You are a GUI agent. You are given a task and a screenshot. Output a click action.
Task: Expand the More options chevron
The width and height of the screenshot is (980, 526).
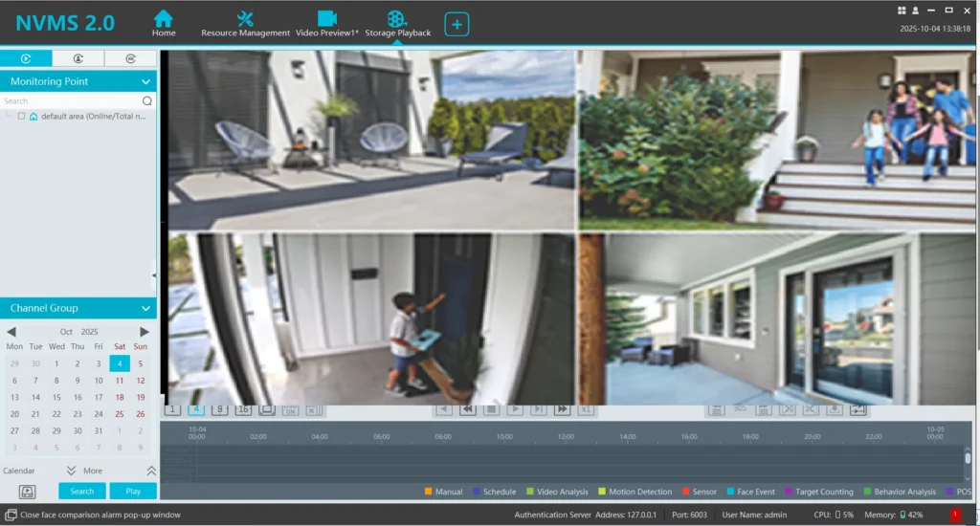coord(71,471)
